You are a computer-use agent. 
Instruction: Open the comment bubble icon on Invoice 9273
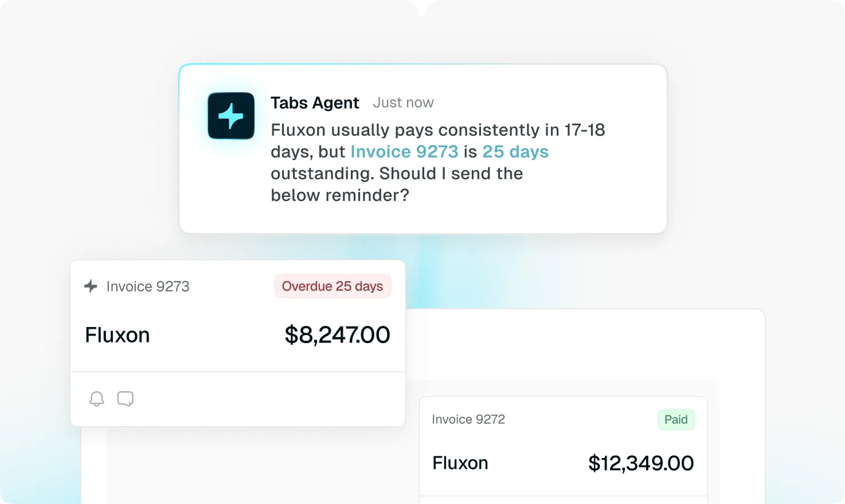point(125,399)
